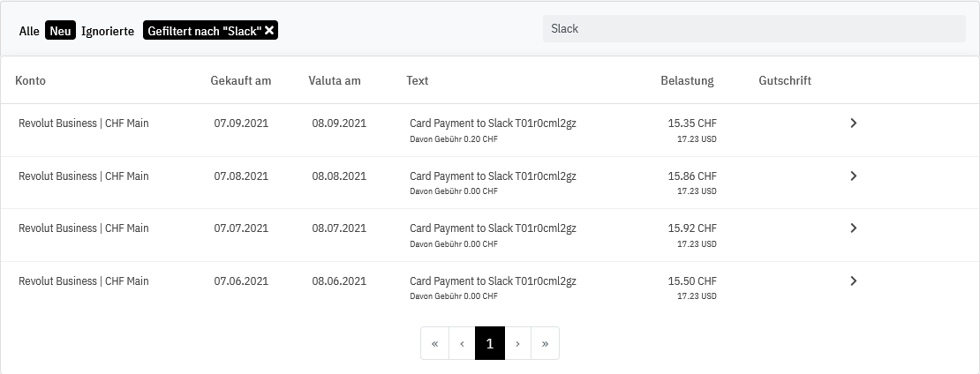
Task: Expand the 07.06.2021 Slack transaction chevron
Action: click(x=853, y=281)
